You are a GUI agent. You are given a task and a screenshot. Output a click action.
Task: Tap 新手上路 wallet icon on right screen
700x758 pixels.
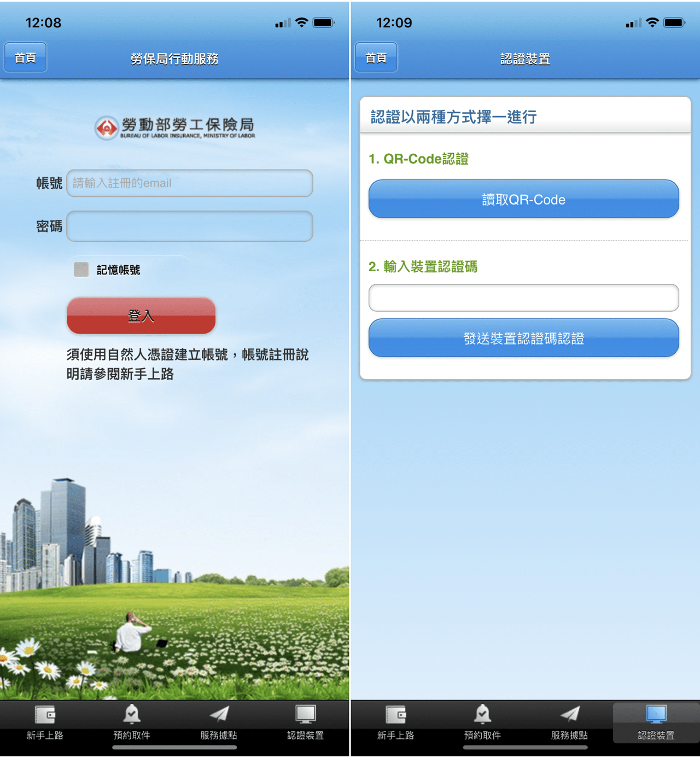click(x=395, y=714)
